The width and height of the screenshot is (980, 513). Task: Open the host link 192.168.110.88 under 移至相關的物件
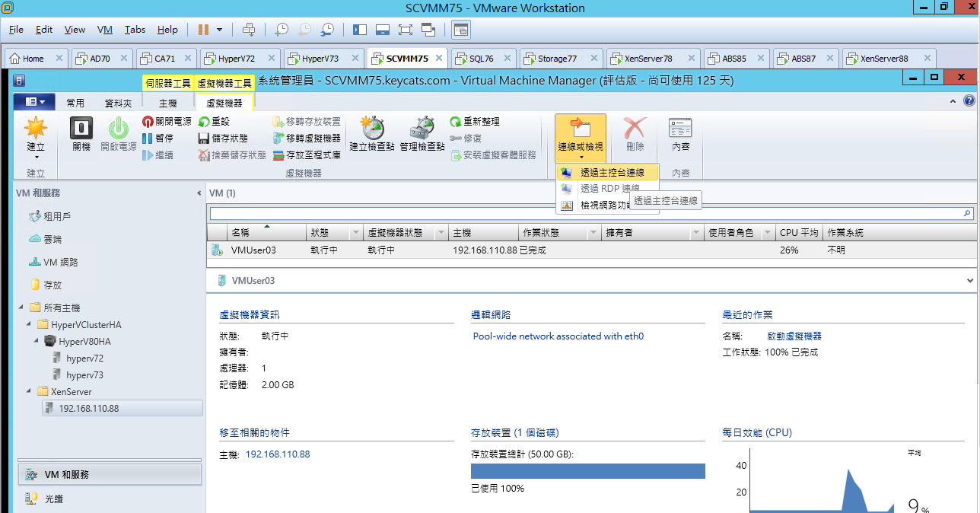click(x=278, y=454)
